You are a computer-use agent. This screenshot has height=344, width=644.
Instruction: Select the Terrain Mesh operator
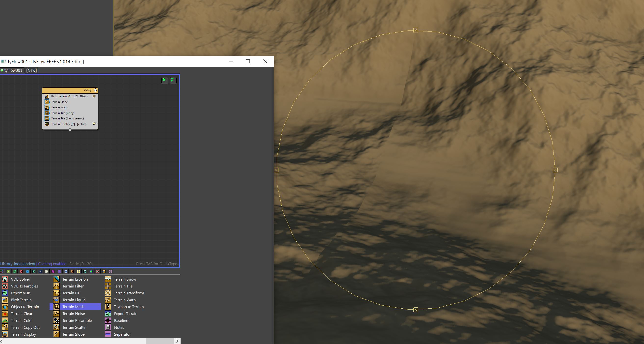[73, 307]
